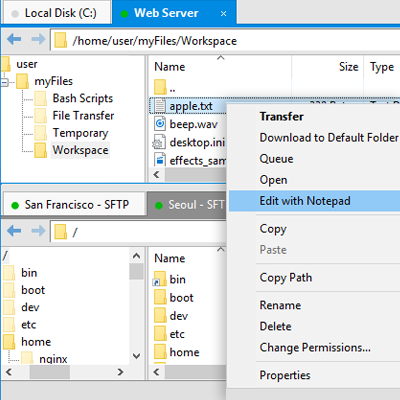This screenshot has height=400, width=400.
Task: Click the bin shortcut folder icon in the file list
Action: [x=159, y=279]
